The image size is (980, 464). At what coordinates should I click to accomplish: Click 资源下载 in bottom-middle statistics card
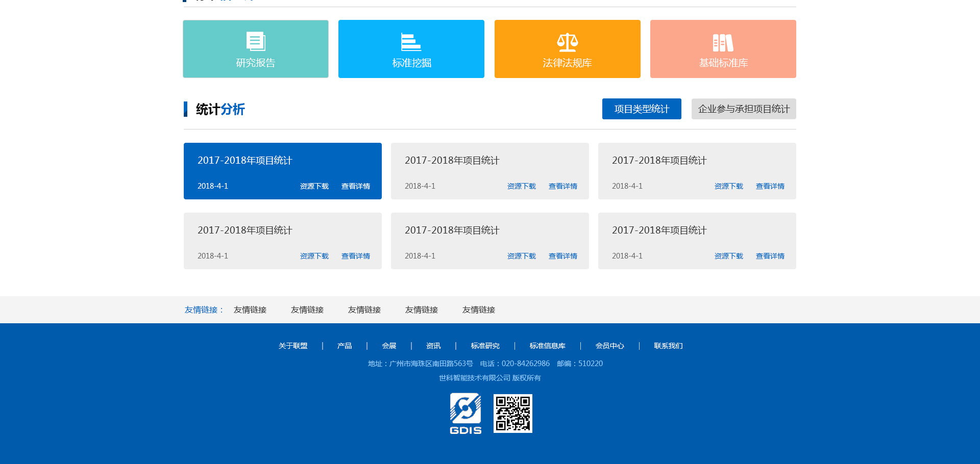tap(521, 256)
